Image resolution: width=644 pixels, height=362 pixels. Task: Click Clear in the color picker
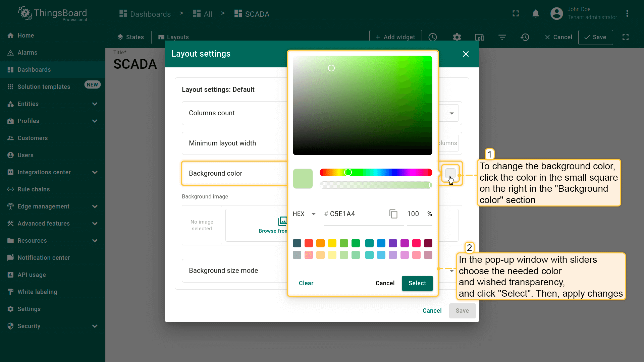click(306, 283)
